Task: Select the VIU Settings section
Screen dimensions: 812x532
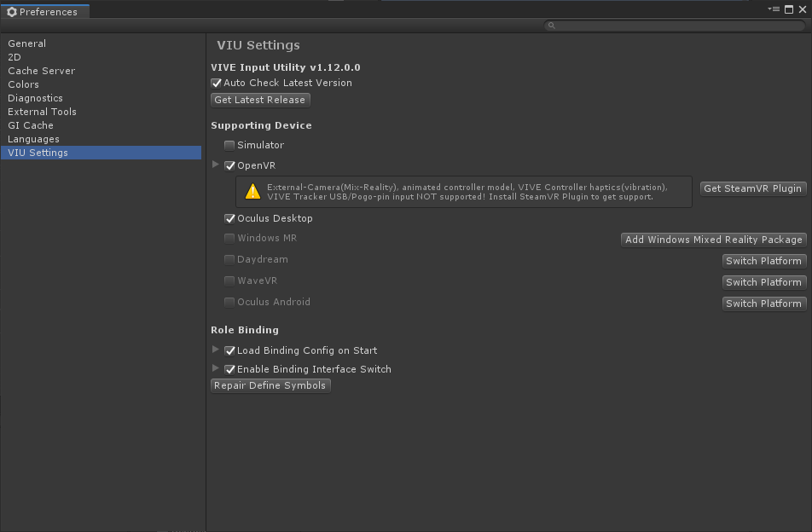Action: point(101,153)
